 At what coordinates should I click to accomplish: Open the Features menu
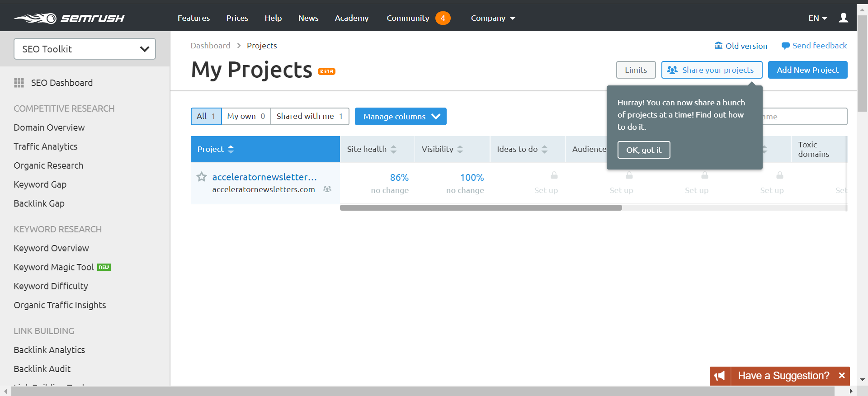[193, 18]
